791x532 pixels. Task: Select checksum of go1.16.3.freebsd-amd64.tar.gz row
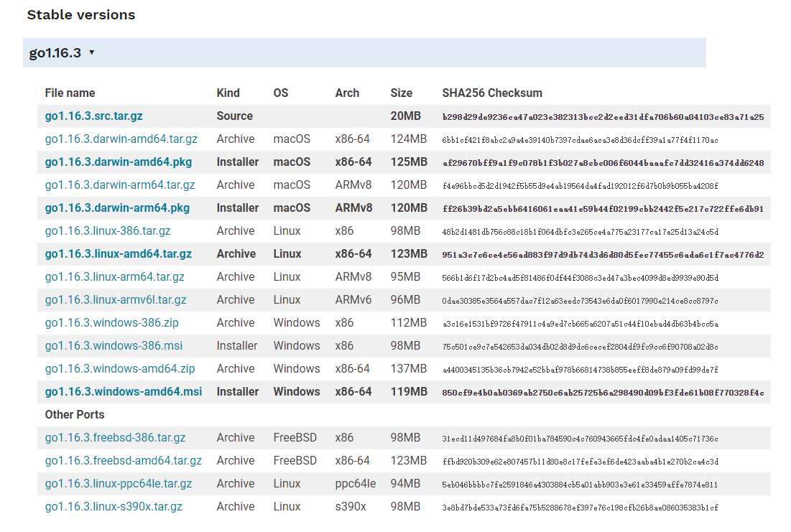point(580,462)
